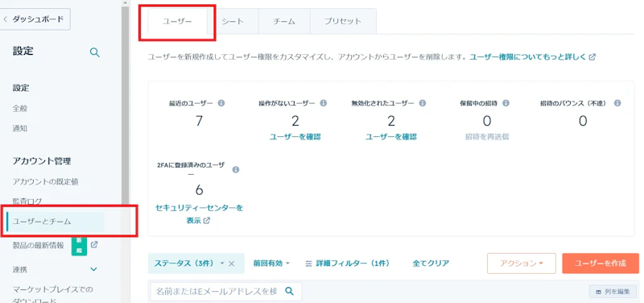This screenshot has height=303, width=644.
Task: Click the 新規 badge next to 製品の最新情報
Action: 79,246
